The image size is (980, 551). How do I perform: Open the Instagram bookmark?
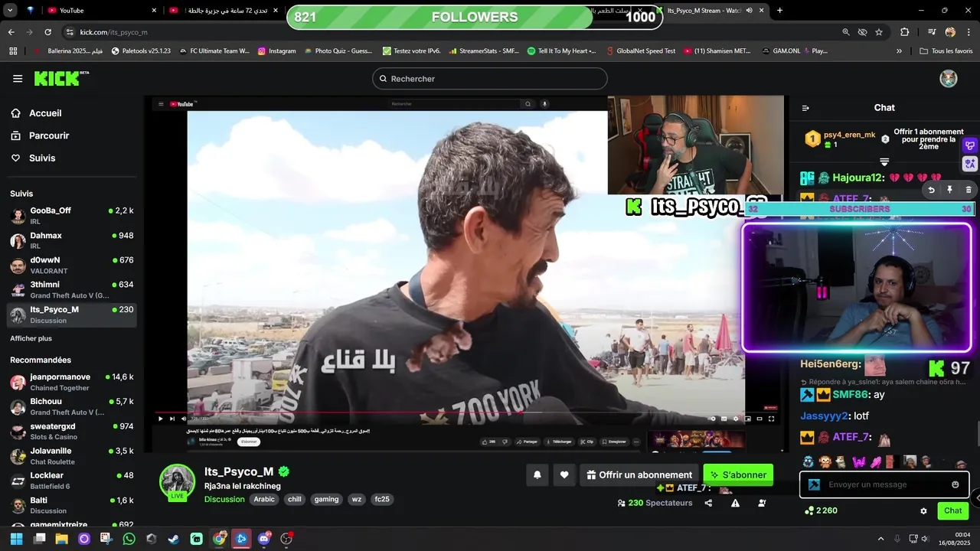click(276, 51)
